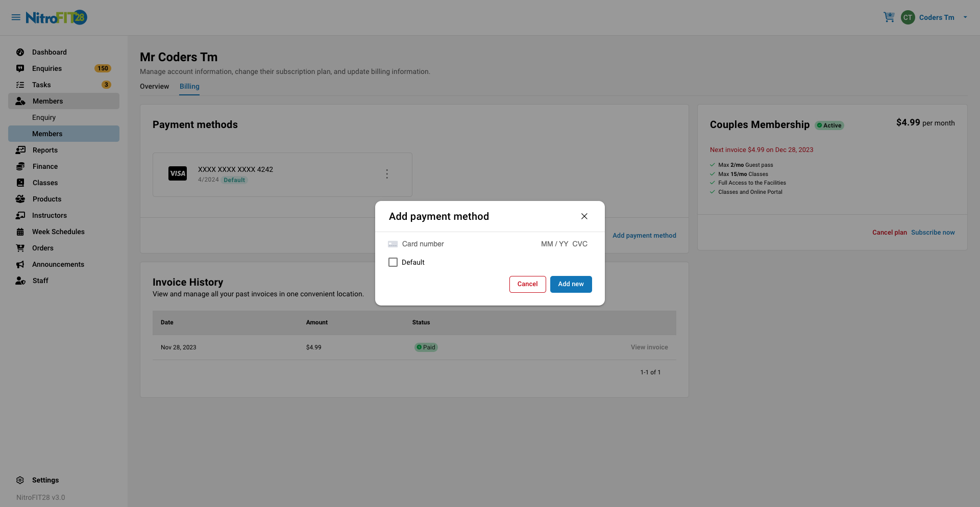Check the Default checkbox
980x507 pixels.
tap(393, 262)
